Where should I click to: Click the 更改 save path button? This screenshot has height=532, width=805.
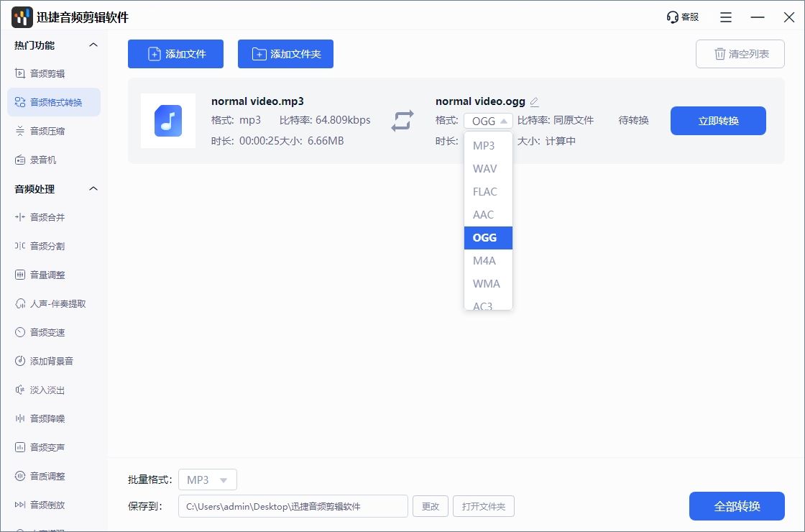[x=431, y=506]
